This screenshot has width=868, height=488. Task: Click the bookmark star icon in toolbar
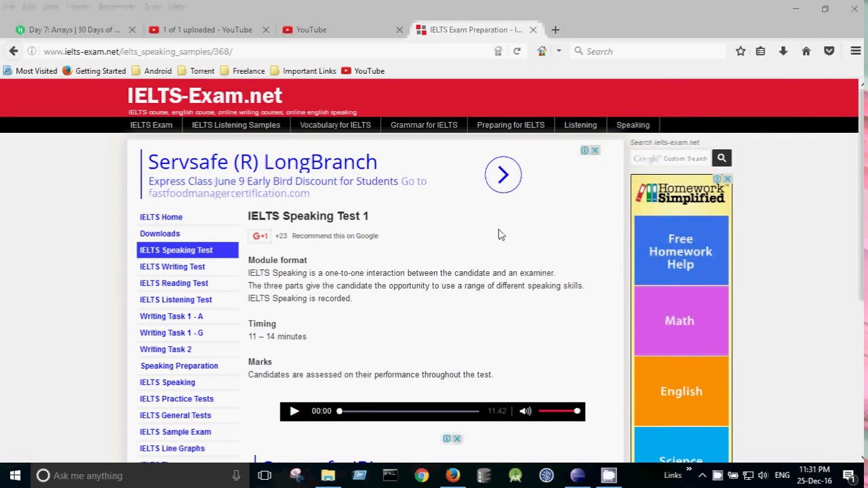[x=741, y=51]
